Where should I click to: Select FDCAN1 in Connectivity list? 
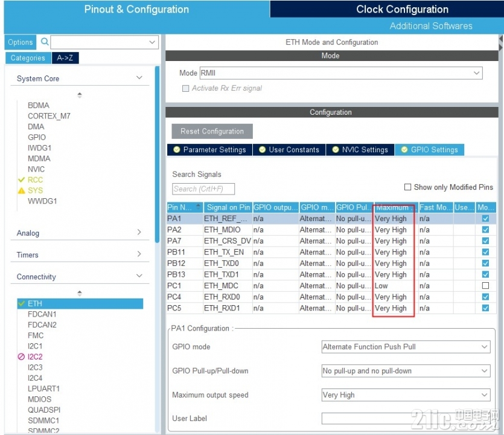42,314
